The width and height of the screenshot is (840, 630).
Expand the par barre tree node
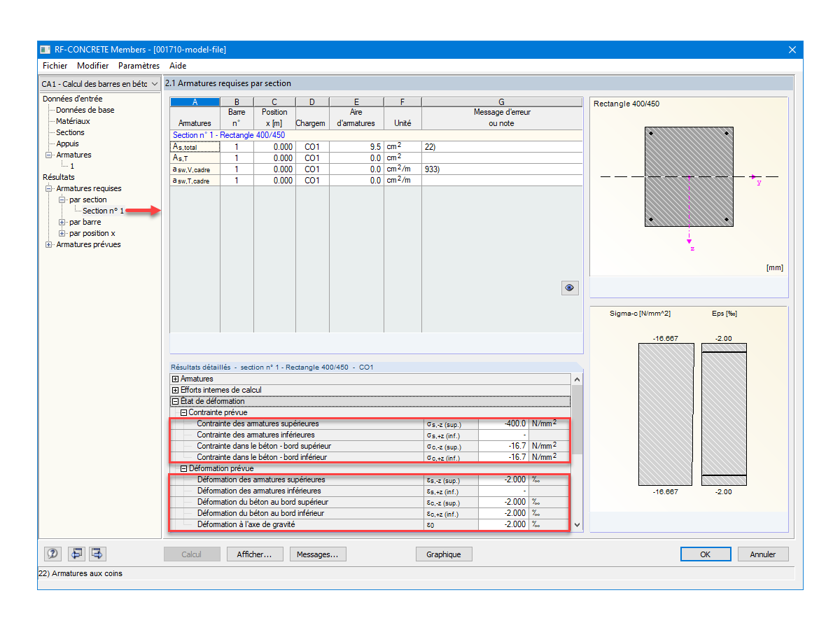click(x=62, y=222)
